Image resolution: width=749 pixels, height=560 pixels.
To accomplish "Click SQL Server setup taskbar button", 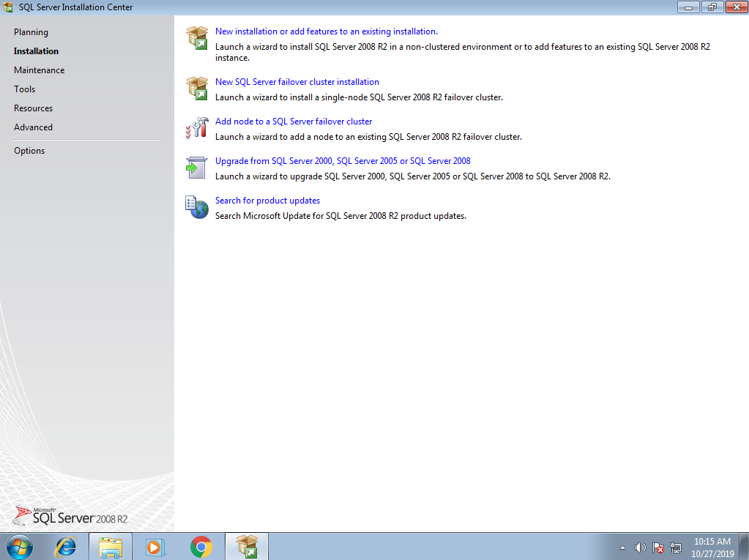I will [247, 547].
